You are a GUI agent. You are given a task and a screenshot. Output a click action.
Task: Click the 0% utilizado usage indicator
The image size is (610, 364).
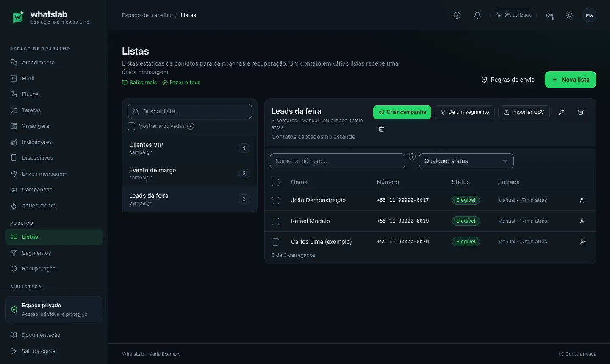[513, 15]
